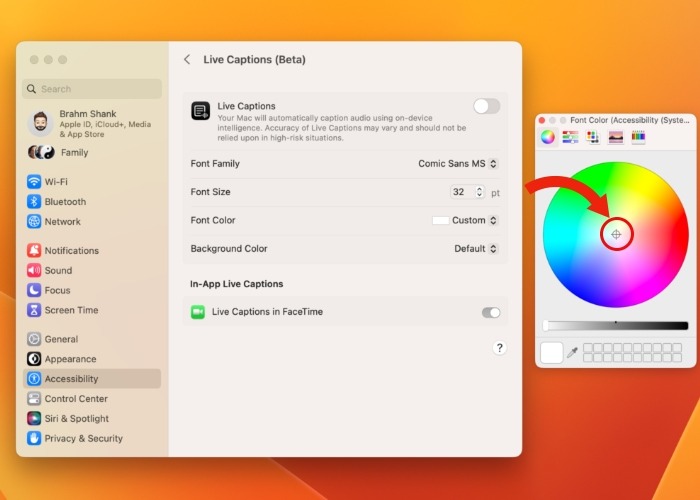Adjust the Font Size stepper arrows
Viewport: 700px width, 500px height.
(x=480, y=192)
